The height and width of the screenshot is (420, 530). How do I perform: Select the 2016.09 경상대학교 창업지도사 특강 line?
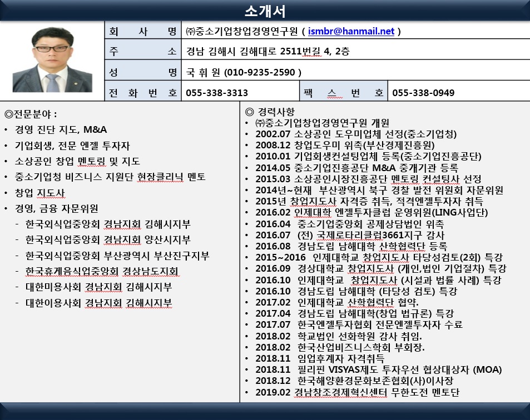(381, 268)
